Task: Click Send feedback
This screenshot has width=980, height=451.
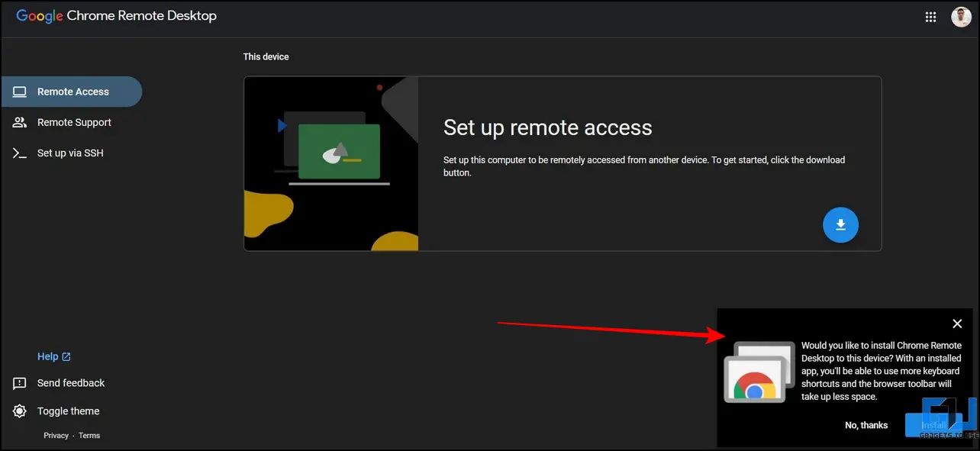Action: [71, 383]
